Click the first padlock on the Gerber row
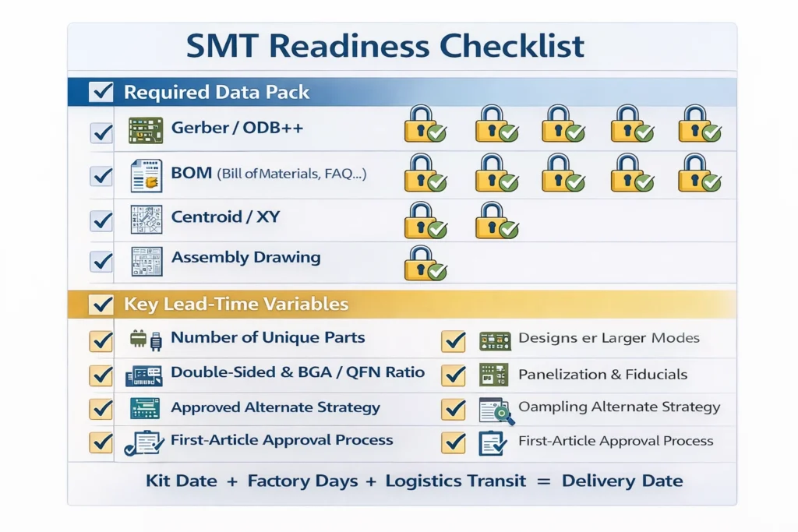The image size is (798, 532). [x=425, y=127]
